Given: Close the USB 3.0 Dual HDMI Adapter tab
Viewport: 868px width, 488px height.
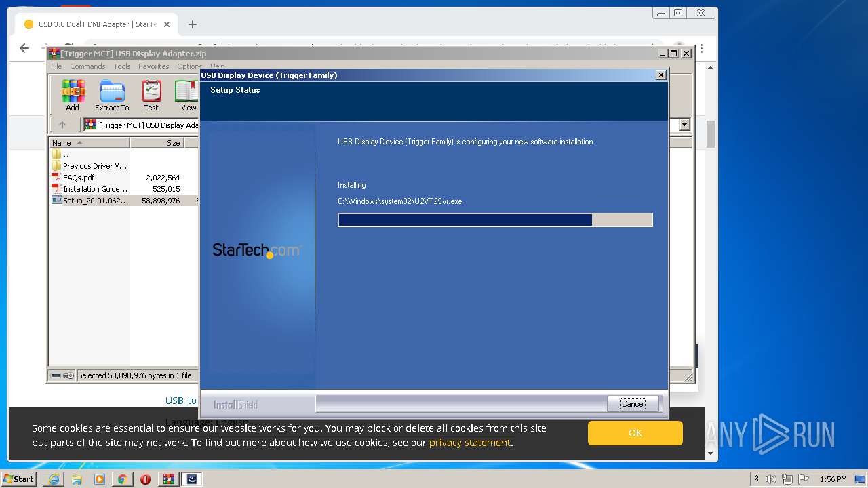Looking at the screenshot, I should pyautogui.click(x=167, y=24).
